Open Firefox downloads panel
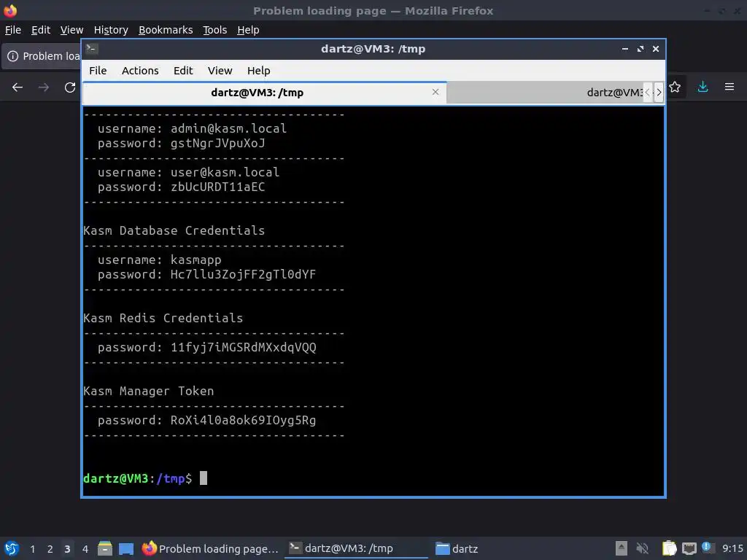Screen dimensions: 747x560 click(x=703, y=87)
